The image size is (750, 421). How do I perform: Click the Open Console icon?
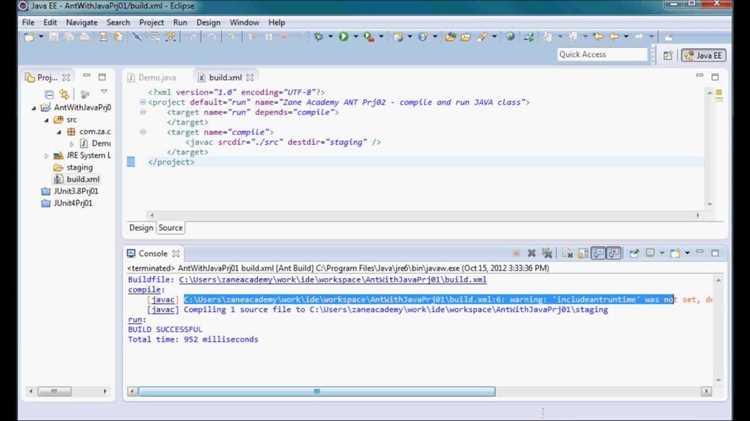[675, 253]
